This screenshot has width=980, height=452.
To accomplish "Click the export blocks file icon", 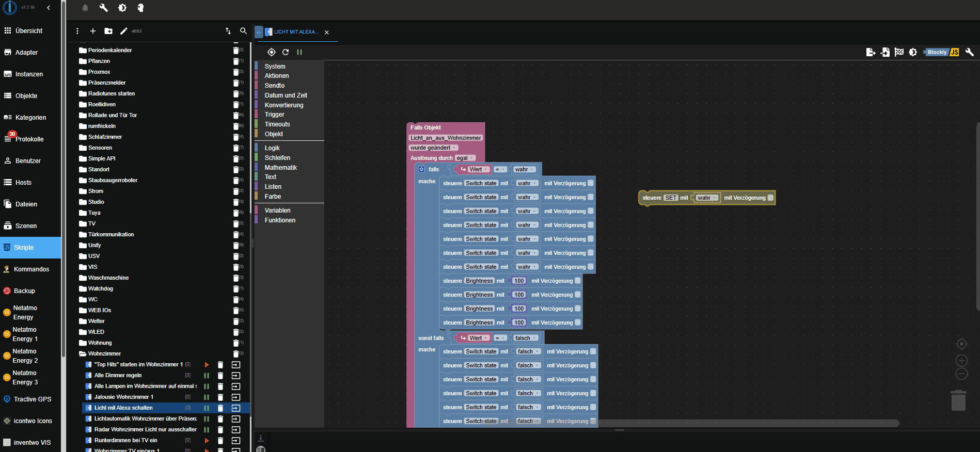I will (871, 52).
